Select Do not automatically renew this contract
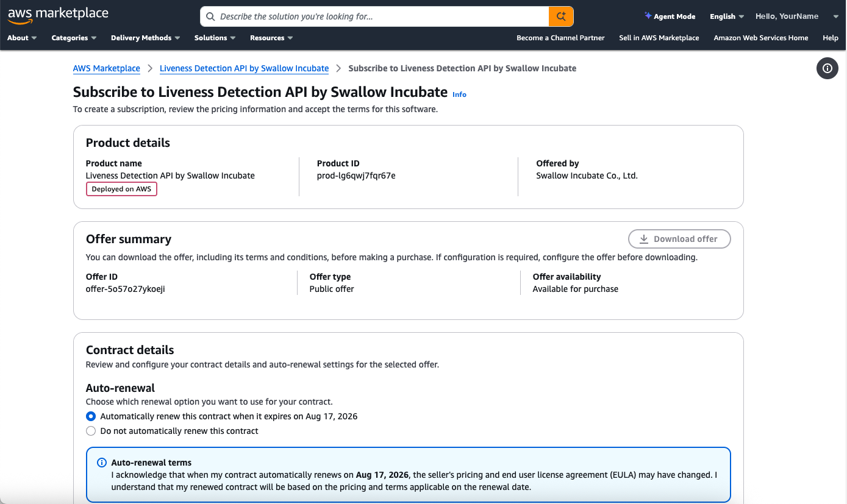This screenshot has height=504, width=847. pos(91,431)
